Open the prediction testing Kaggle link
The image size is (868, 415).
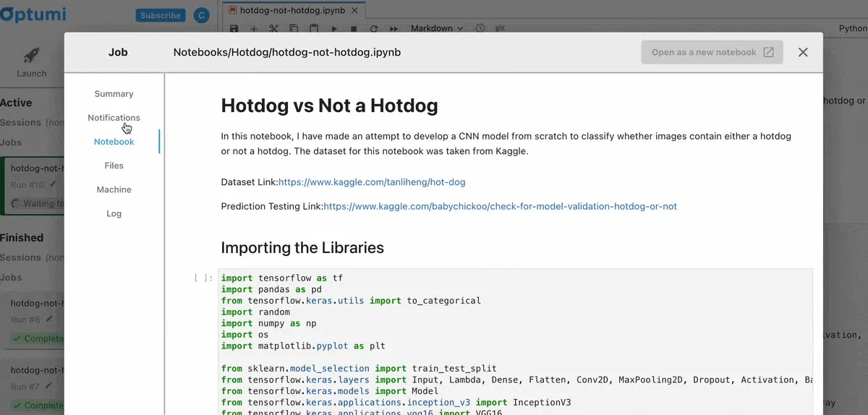pyautogui.click(x=500, y=206)
